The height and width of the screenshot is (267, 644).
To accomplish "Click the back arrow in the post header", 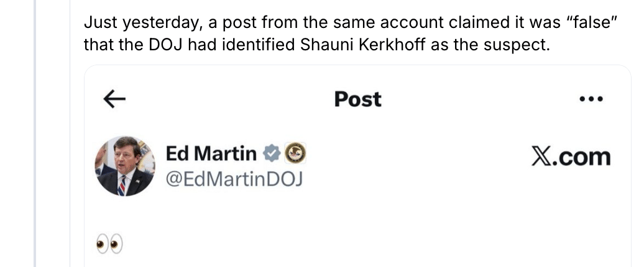I will pos(114,99).
